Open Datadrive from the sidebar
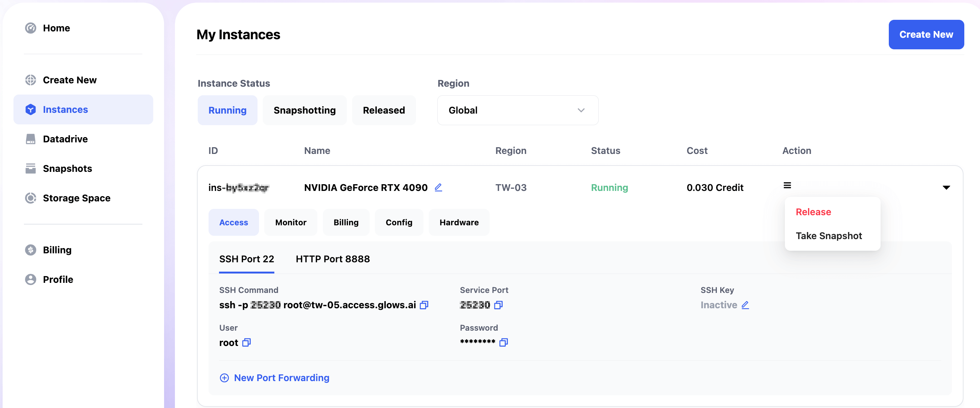980x408 pixels. [65, 139]
